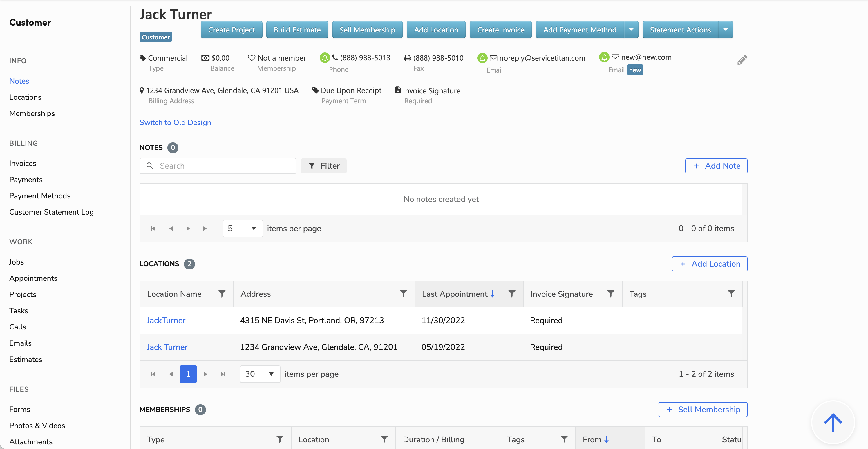
Task: Click the Add Note button
Action: click(716, 166)
